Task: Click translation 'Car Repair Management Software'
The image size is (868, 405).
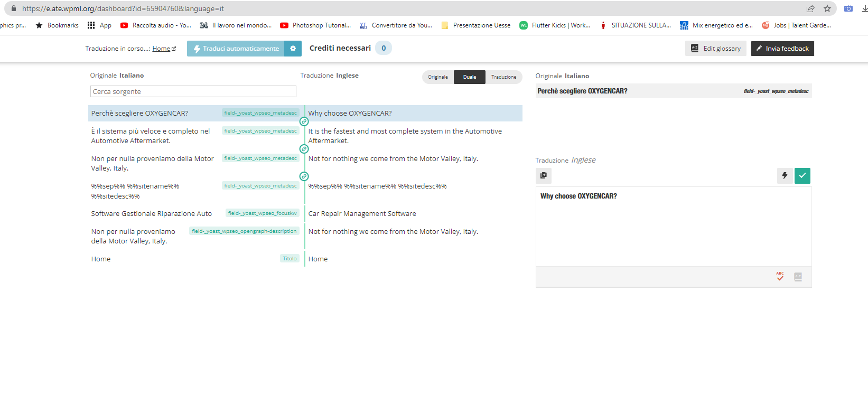Action: coord(362,214)
